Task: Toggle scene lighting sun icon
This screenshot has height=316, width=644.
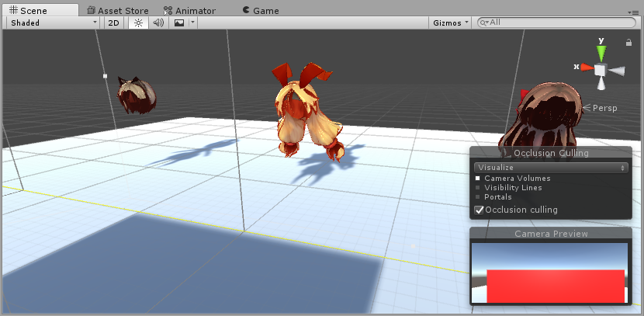Action: [x=138, y=23]
